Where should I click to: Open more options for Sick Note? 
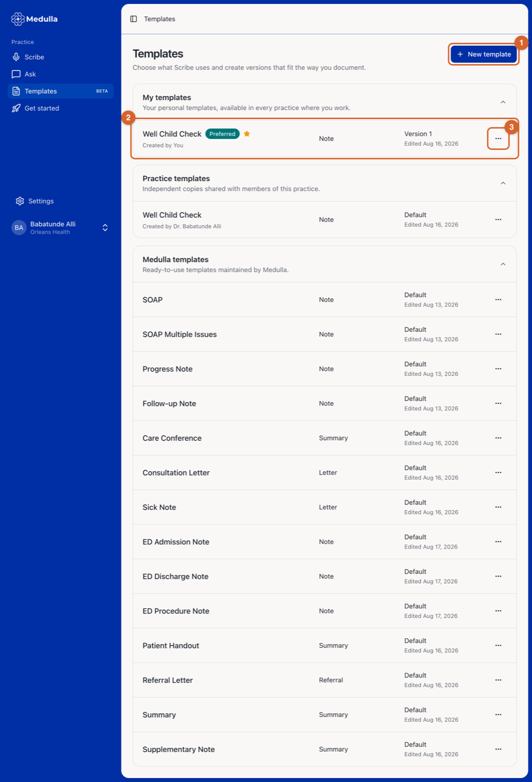(498, 508)
